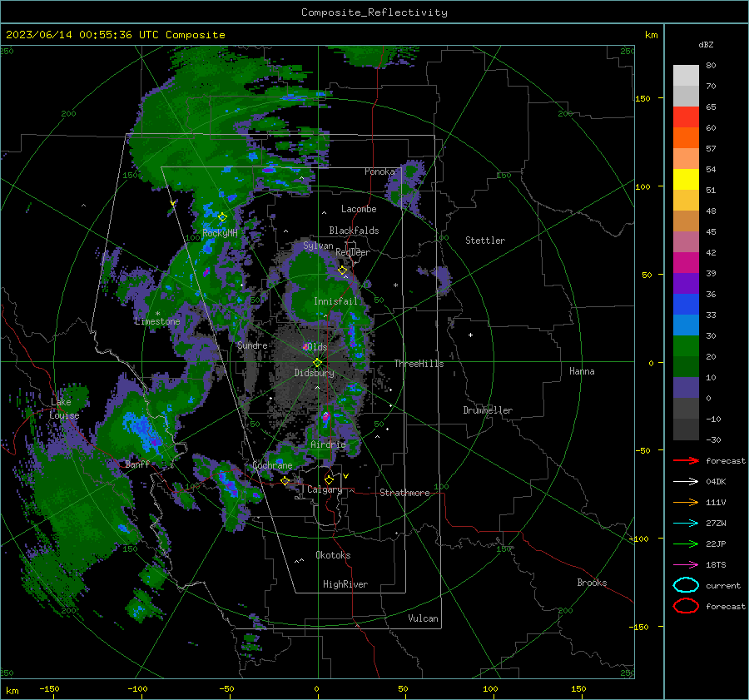Click the yellow diamond marker above RockyMH
Image resolution: width=749 pixels, height=700 pixels.
pyautogui.click(x=222, y=217)
